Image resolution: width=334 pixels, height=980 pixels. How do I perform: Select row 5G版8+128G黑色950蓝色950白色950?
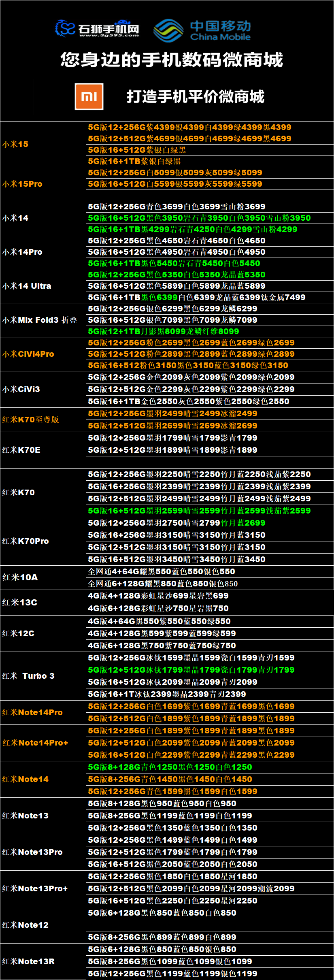(210, 803)
